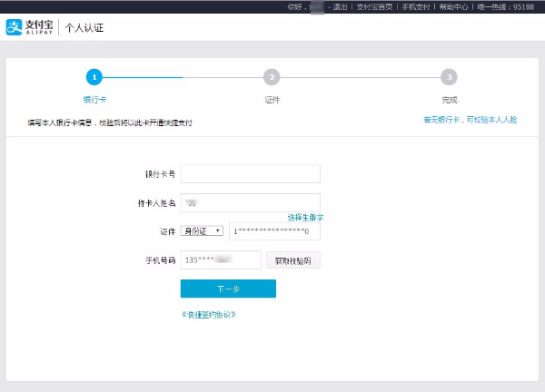Focus the 银行卡号 input field
545x392 pixels.
click(250, 174)
